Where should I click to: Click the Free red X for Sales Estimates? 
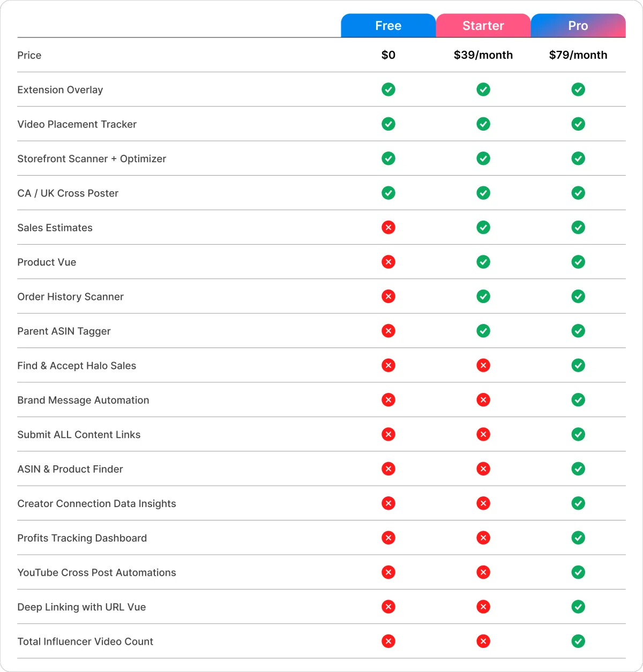coord(388,228)
